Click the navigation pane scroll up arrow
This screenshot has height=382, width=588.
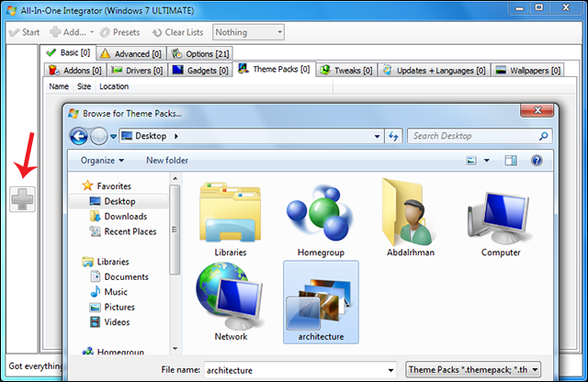[x=175, y=179]
